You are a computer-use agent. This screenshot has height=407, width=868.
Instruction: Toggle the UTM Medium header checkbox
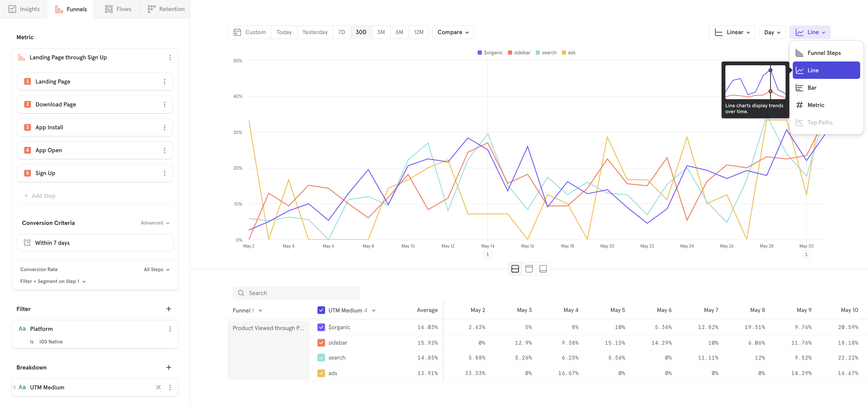pyautogui.click(x=321, y=310)
